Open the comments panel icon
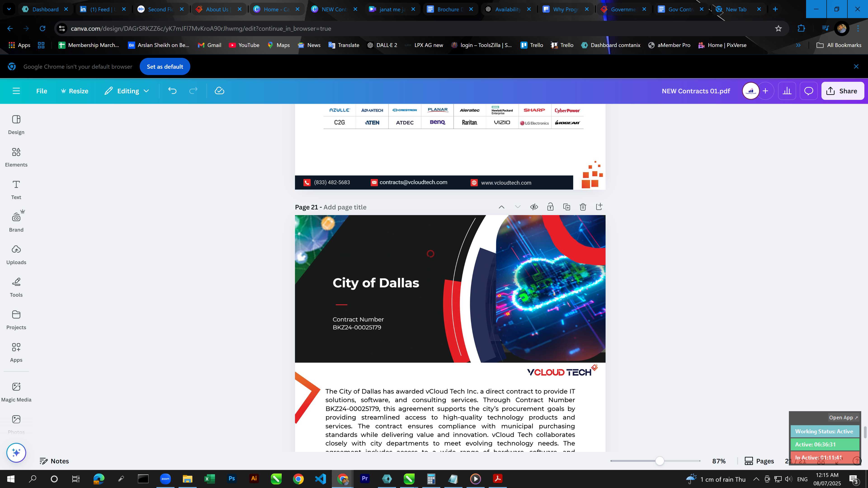The image size is (868, 488). [809, 91]
